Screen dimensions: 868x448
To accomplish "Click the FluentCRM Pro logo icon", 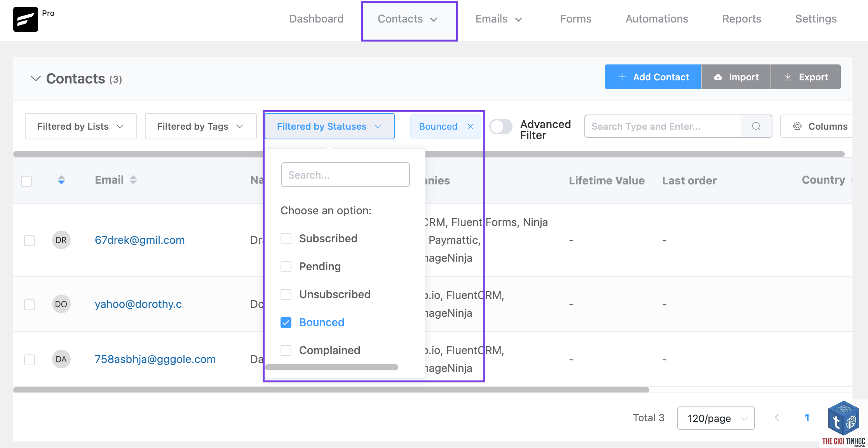I will (26, 19).
